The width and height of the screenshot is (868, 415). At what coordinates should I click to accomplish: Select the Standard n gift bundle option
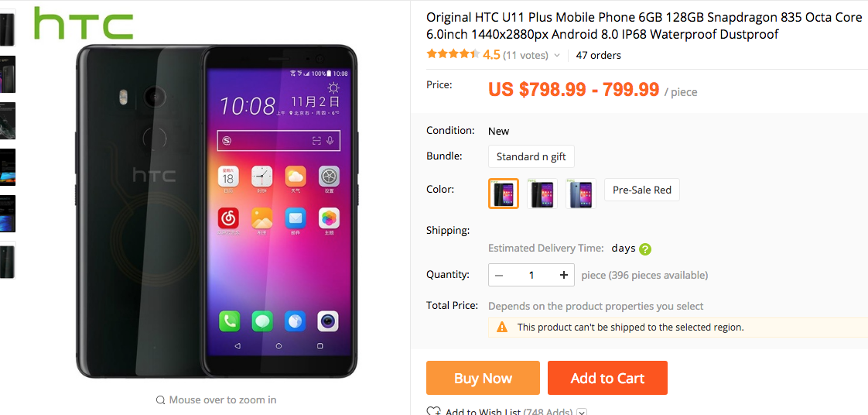tap(531, 156)
